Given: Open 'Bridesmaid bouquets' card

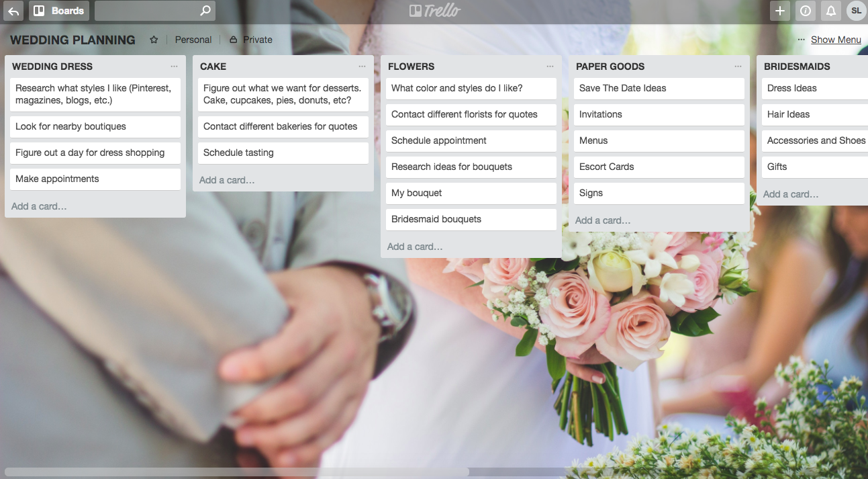Looking at the screenshot, I should (471, 219).
